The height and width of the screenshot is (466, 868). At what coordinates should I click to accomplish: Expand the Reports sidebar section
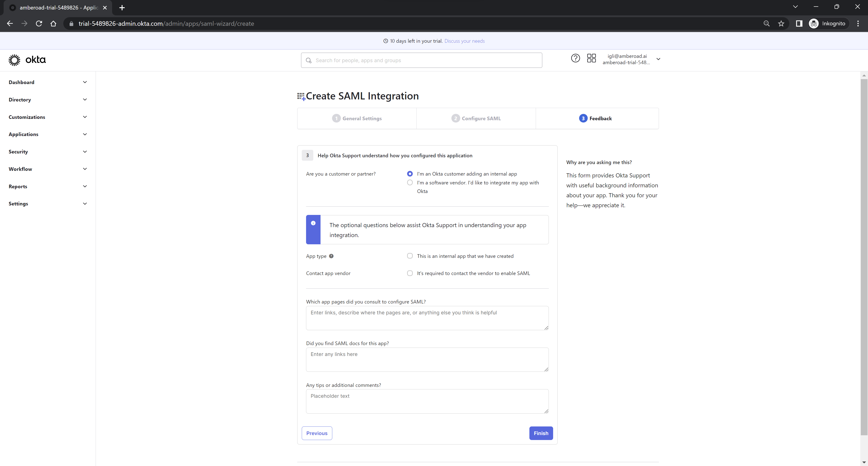pyautogui.click(x=48, y=186)
